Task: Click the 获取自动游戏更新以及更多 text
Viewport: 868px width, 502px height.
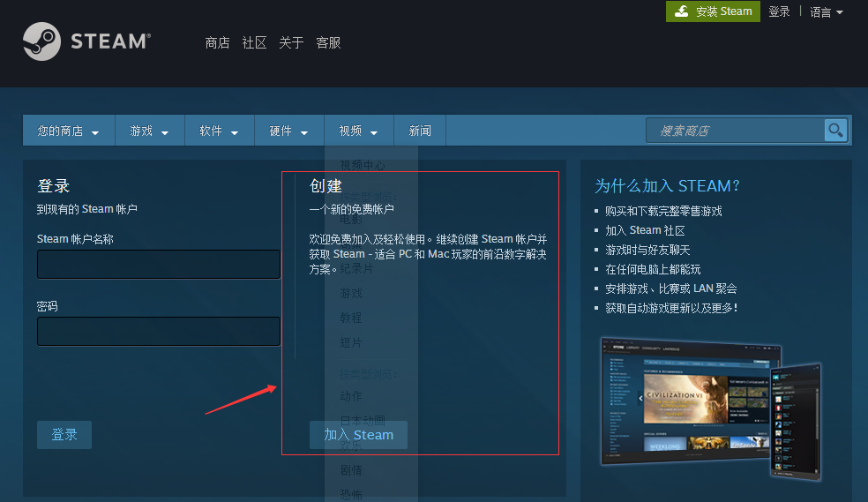Action: (x=671, y=308)
